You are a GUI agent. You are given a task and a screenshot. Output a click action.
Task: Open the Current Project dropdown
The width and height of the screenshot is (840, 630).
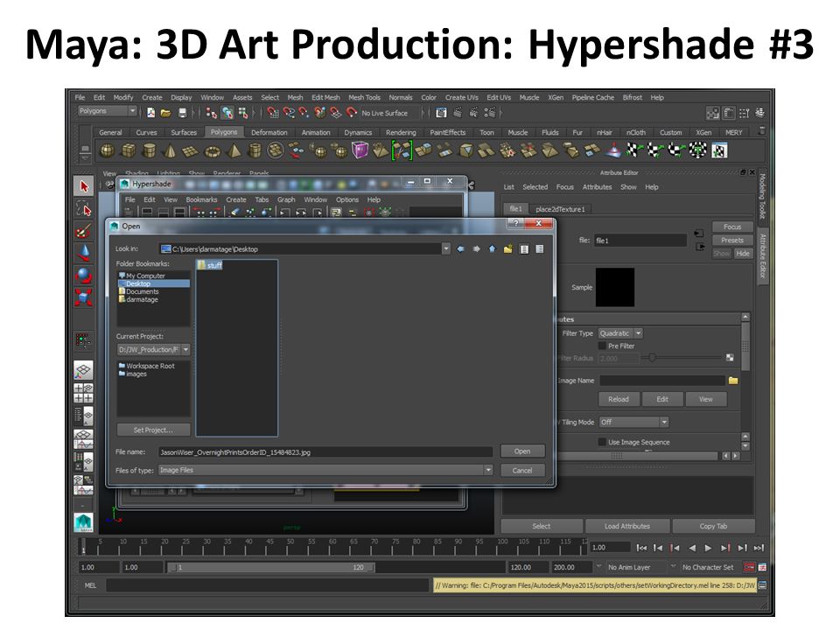153,349
